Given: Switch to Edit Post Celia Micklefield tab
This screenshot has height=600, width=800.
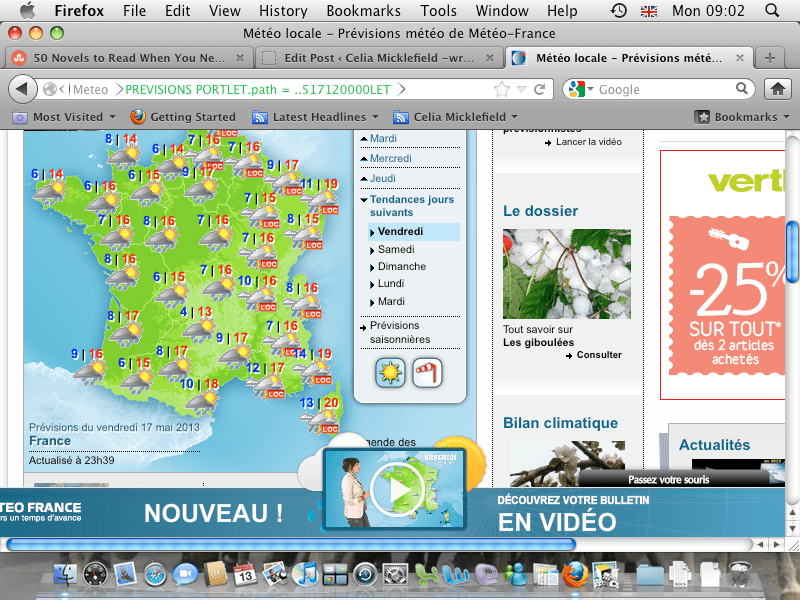Looking at the screenshot, I should (x=378, y=58).
